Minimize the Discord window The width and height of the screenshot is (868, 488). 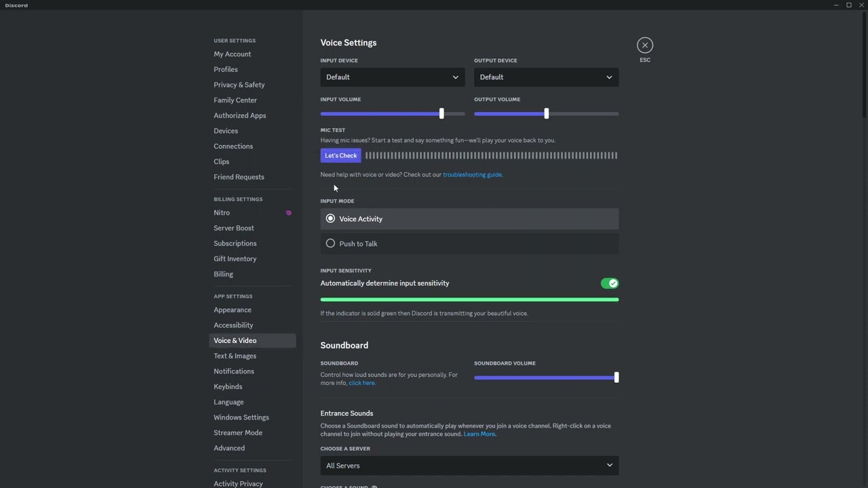[x=836, y=5]
